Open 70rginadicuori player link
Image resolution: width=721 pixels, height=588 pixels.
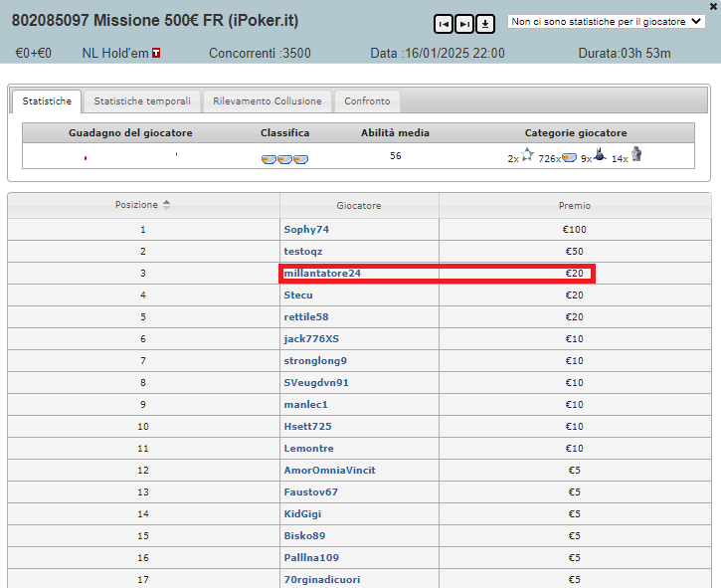point(322,580)
